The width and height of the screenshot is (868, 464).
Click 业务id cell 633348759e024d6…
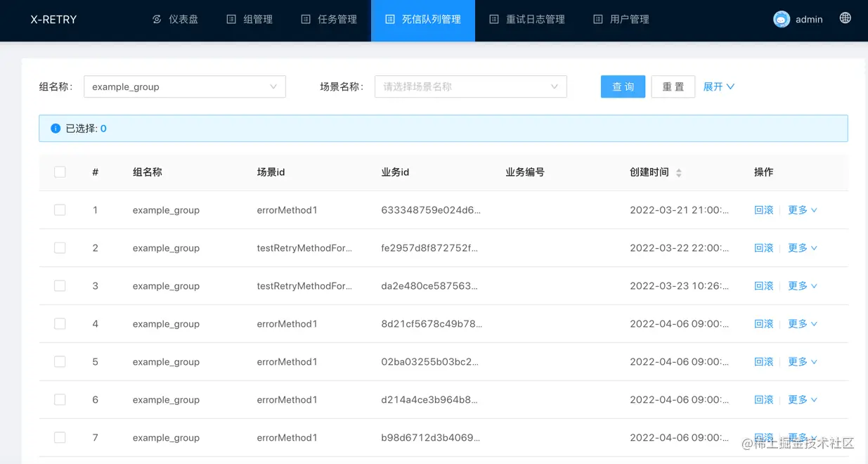pos(432,210)
